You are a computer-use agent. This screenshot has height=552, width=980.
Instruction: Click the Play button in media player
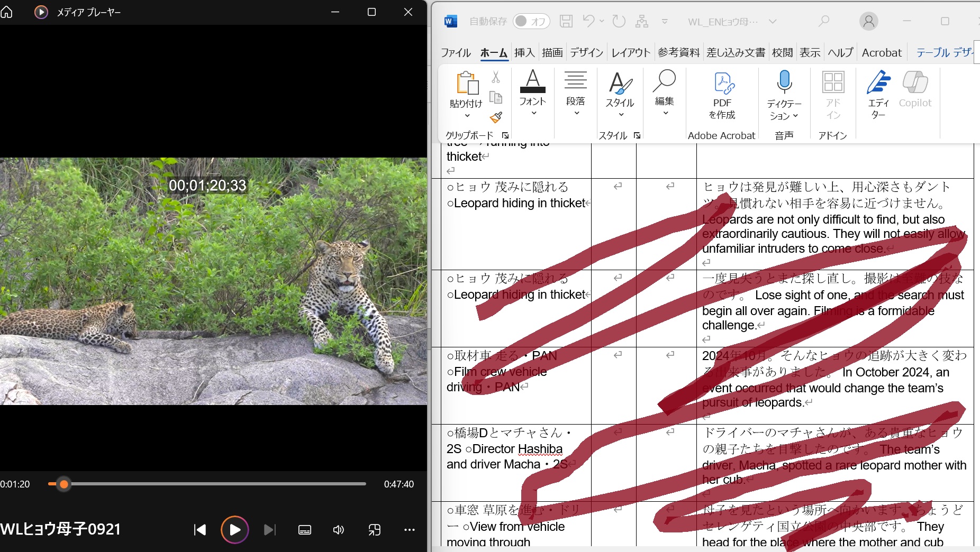click(234, 529)
